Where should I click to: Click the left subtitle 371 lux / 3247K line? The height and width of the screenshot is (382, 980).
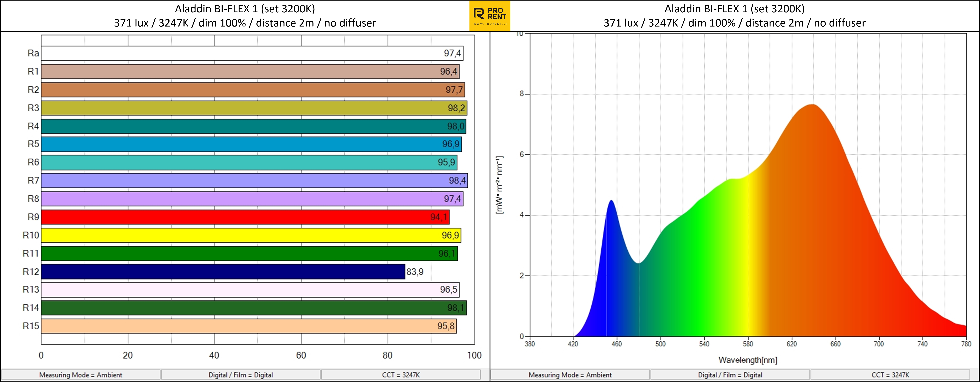[x=245, y=23]
